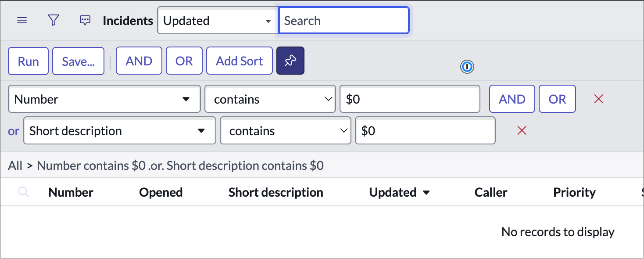The width and height of the screenshot is (644, 259).
Task: Open the activity stream chat icon
Action: tap(85, 21)
